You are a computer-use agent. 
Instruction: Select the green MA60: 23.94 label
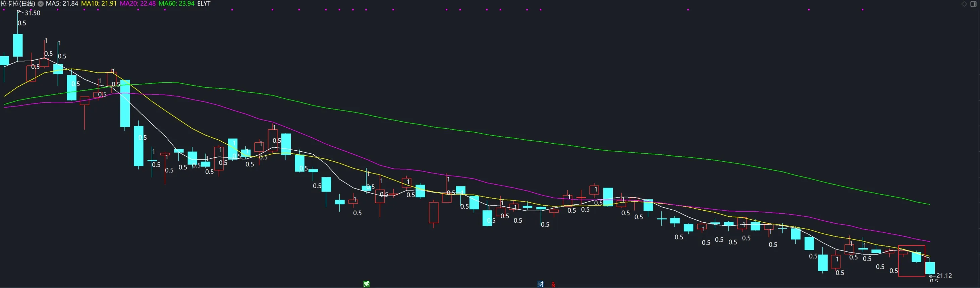[176, 3]
